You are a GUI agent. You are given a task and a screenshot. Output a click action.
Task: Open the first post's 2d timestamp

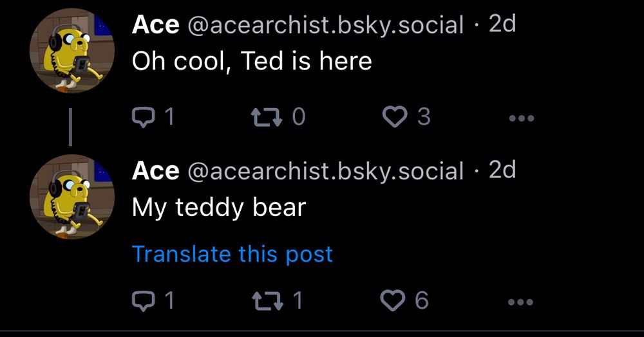click(502, 24)
